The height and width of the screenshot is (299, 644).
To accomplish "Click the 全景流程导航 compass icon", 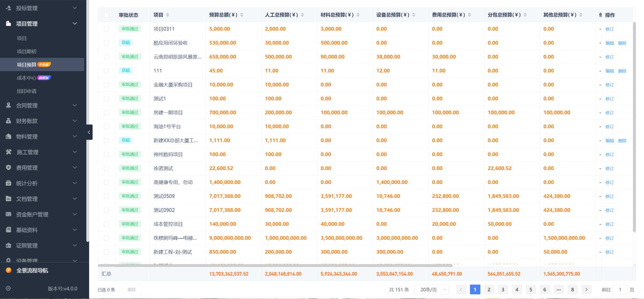I will pyautogui.click(x=9, y=270).
